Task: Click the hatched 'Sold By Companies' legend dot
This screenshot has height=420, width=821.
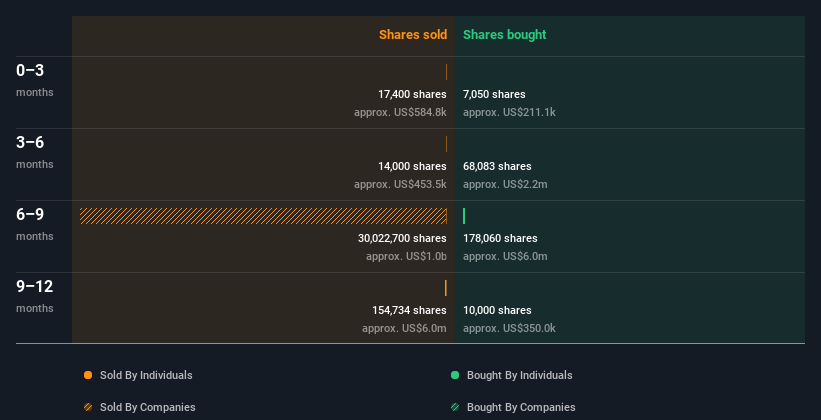Action: pyautogui.click(x=88, y=407)
